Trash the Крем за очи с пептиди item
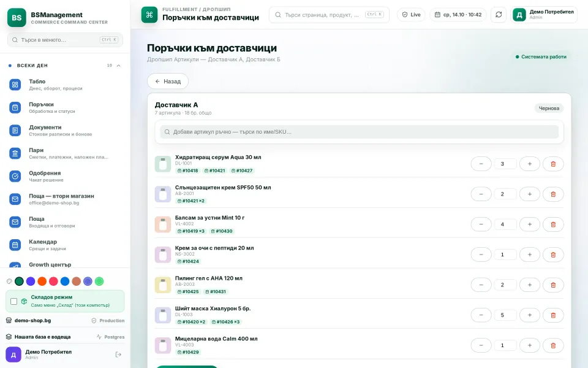The width and height of the screenshot is (588, 368). coord(553,255)
